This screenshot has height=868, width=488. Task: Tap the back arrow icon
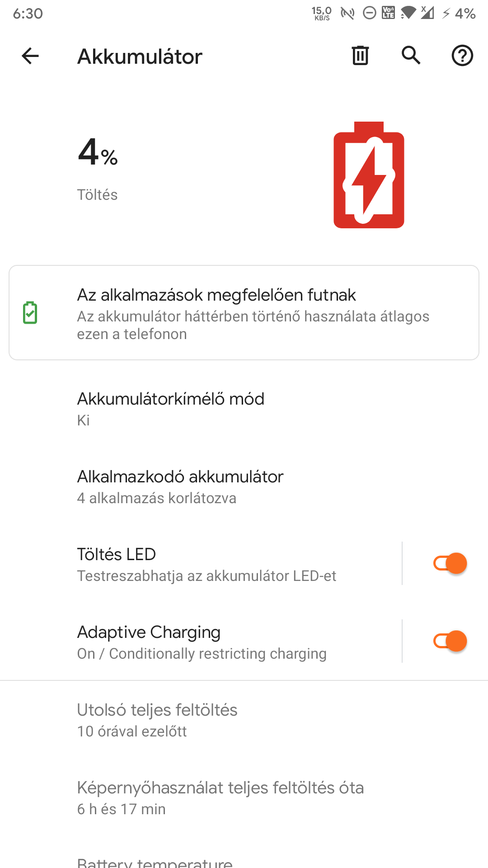pos(30,56)
